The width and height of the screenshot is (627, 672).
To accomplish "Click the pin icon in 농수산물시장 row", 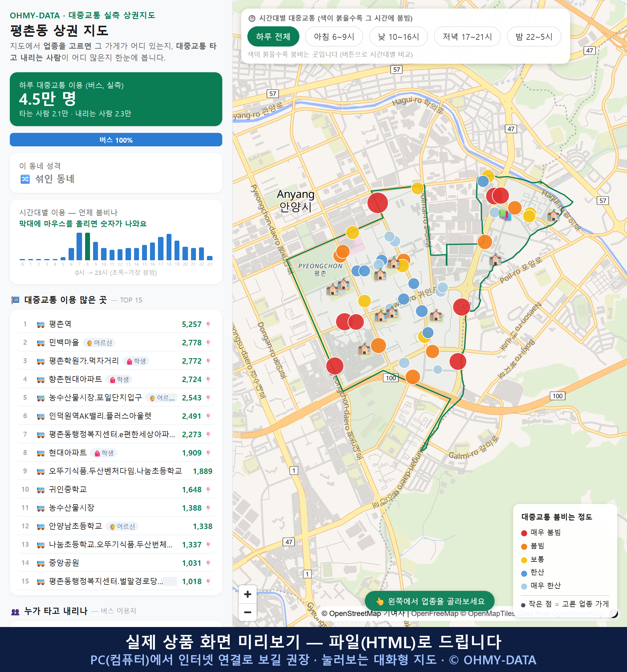I will pos(208,508).
